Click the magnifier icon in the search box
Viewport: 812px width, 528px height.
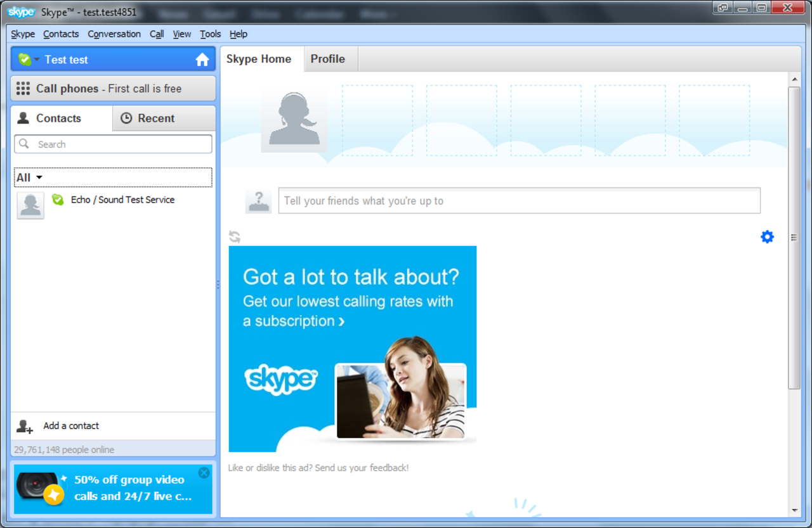[x=25, y=144]
